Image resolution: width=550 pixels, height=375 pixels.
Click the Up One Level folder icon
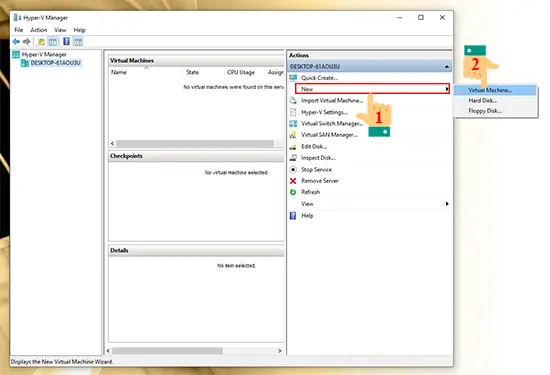pyautogui.click(x=41, y=42)
